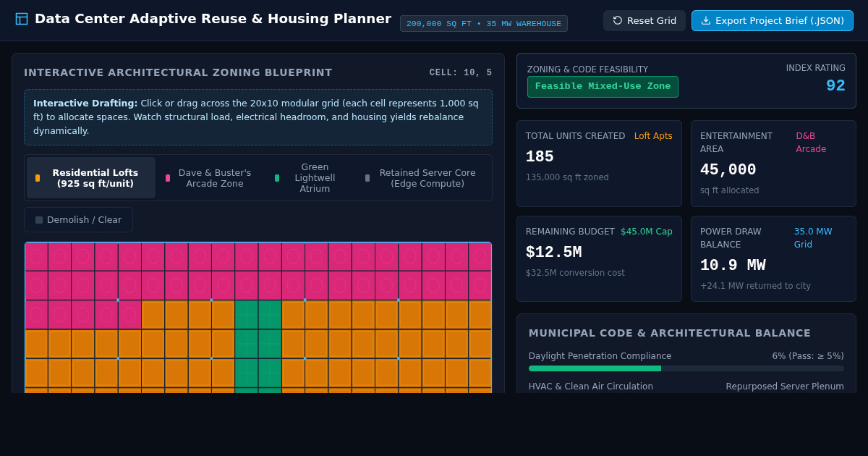The width and height of the screenshot is (868, 456).
Task: Choose Green Lightwell Atrium brush
Action: [310, 178]
